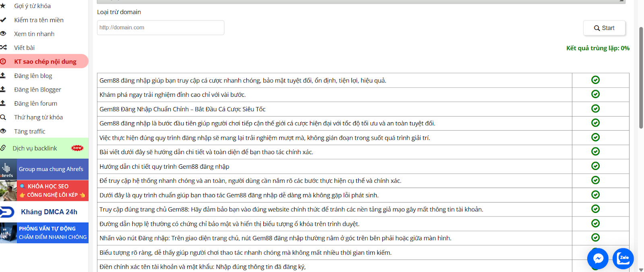Select KT sao chép nội dung menu item

(x=45, y=61)
